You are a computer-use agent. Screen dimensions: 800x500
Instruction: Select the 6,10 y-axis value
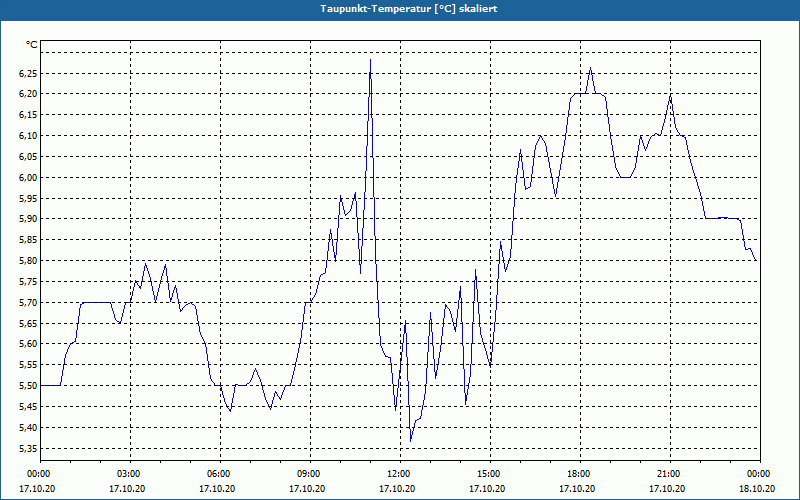28,136
